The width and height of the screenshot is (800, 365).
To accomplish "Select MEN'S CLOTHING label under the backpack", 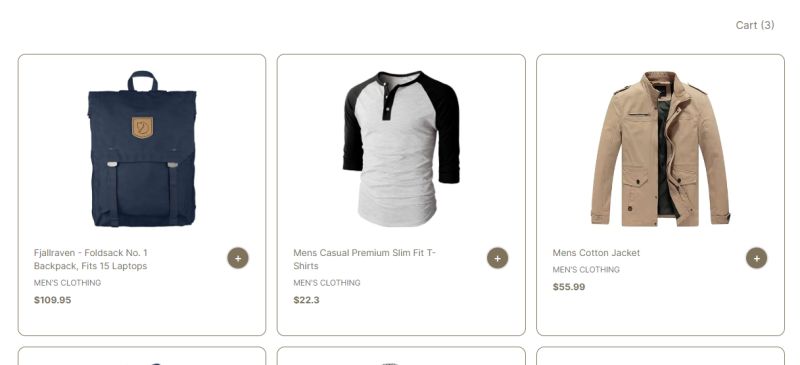I will 67,283.
